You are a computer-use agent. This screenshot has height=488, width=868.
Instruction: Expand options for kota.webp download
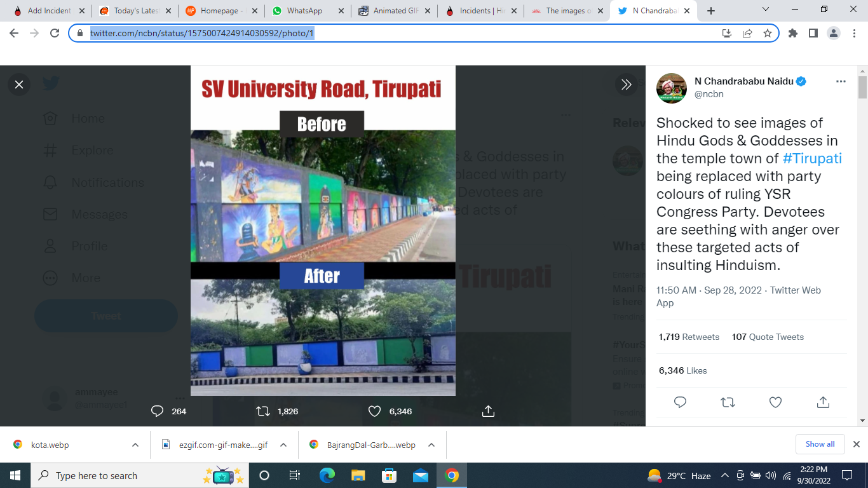point(135,445)
